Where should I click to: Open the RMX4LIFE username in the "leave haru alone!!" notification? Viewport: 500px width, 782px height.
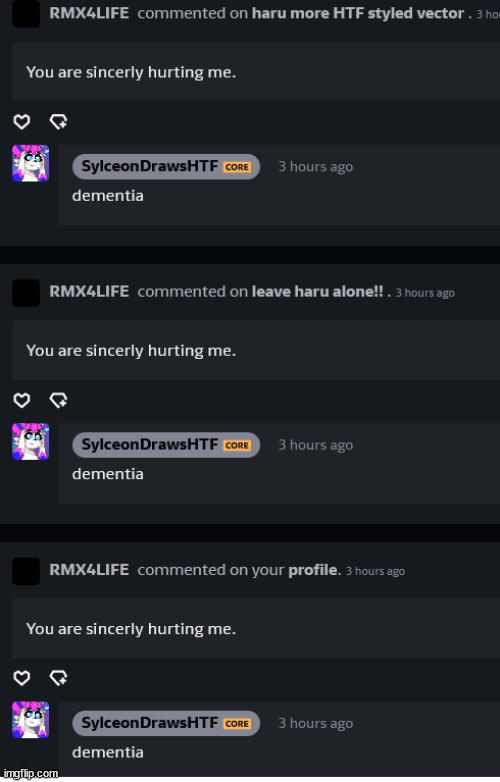89,291
